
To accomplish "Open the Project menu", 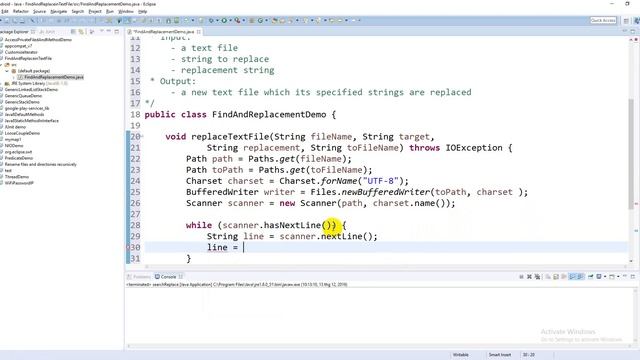I will (x=95, y=11).
